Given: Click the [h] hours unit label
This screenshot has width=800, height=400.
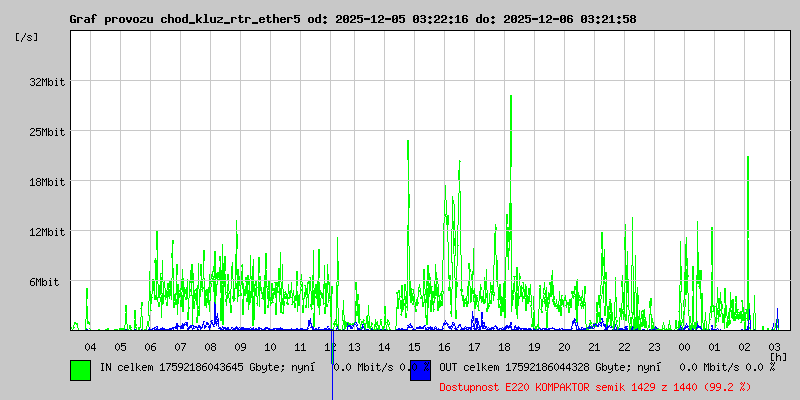Looking at the screenshot, I should 778,356.
